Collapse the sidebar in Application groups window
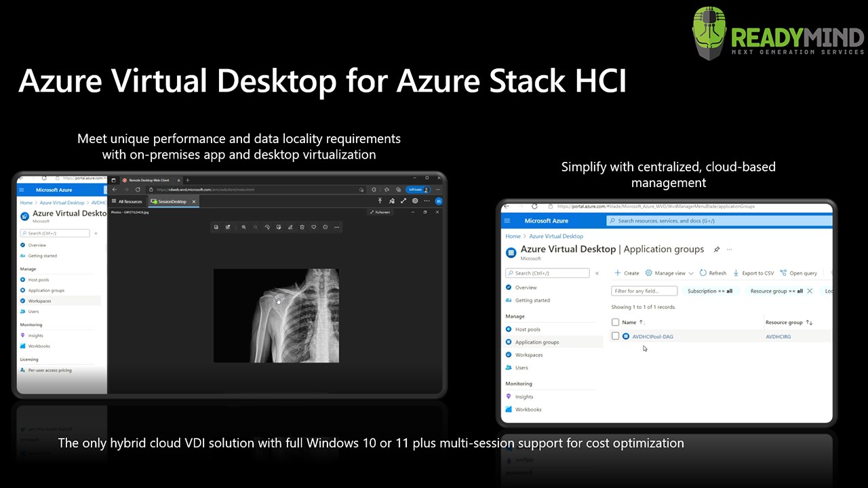 coord(597,273)
